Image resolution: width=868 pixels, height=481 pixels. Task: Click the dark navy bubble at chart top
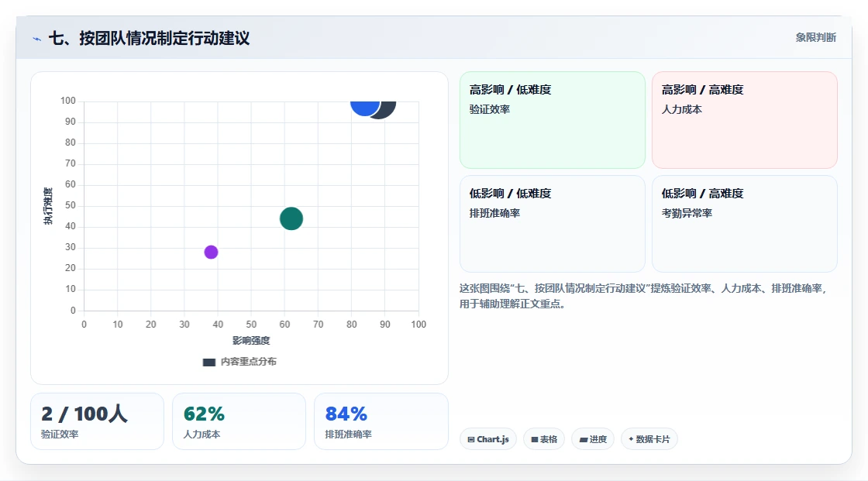pos(388,109)
